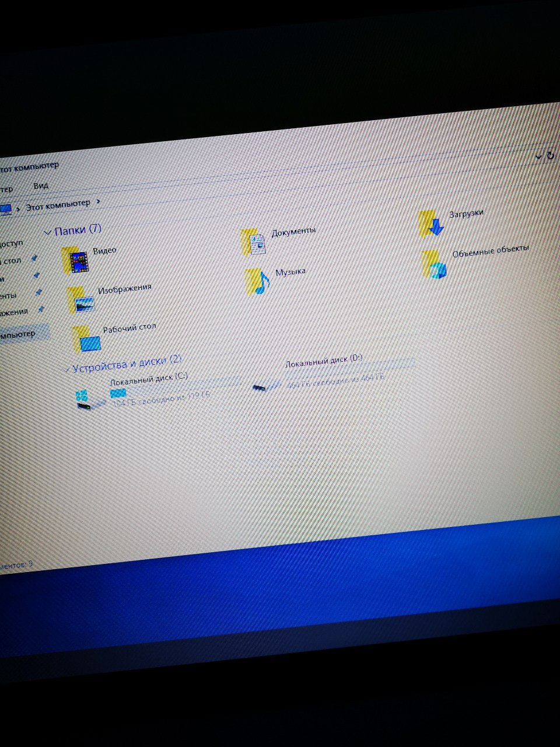Open the address bar history dropdown arrow

(x=538, y=156)
